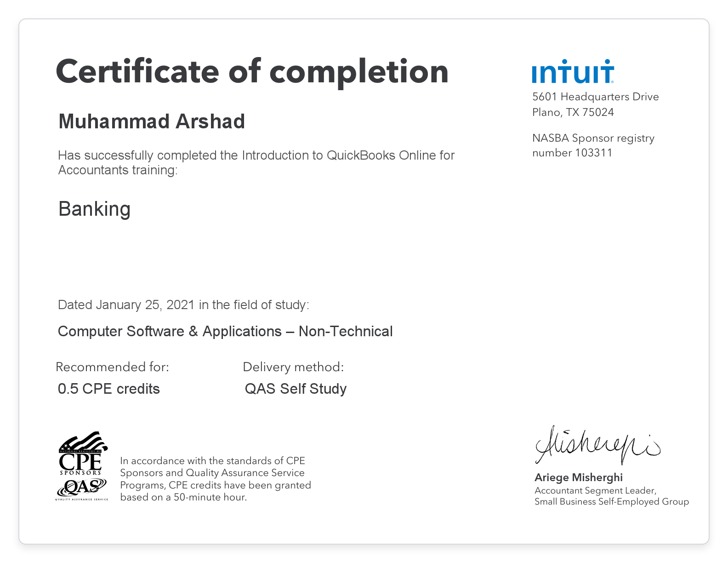Screen dimensions: 728x563
Task: Click 'number 103311'
Action: point(572,153)
